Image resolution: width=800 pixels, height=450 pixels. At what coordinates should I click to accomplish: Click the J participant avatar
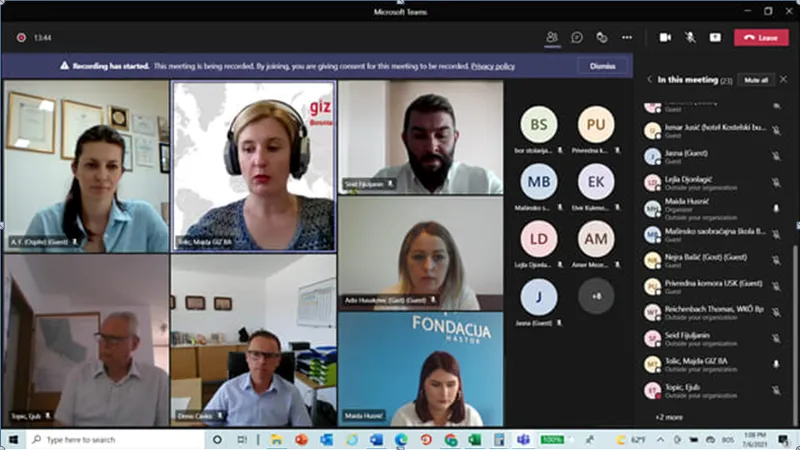(x=539, y=296)
